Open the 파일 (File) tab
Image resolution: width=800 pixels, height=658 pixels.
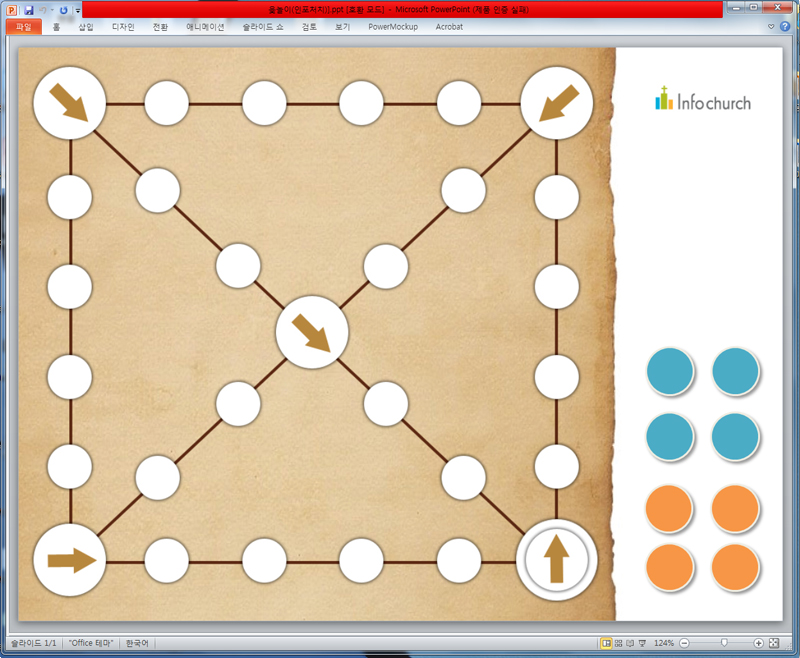(23, 27)
